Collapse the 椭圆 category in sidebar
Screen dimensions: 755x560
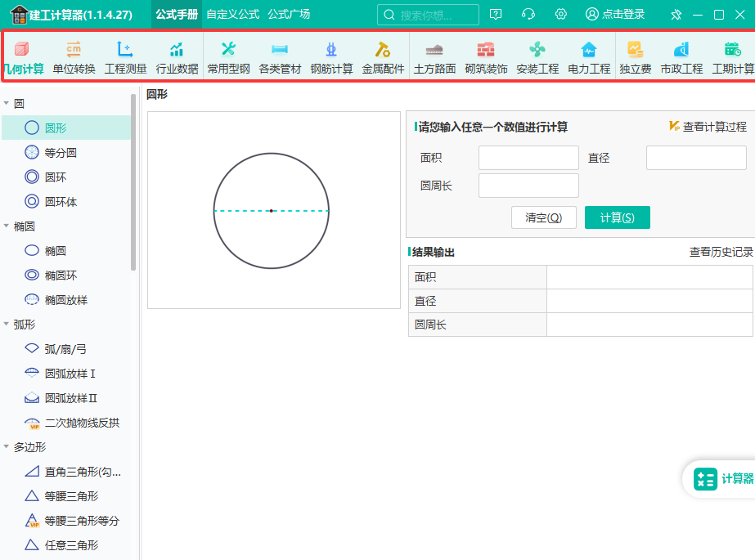coord(7,226)
